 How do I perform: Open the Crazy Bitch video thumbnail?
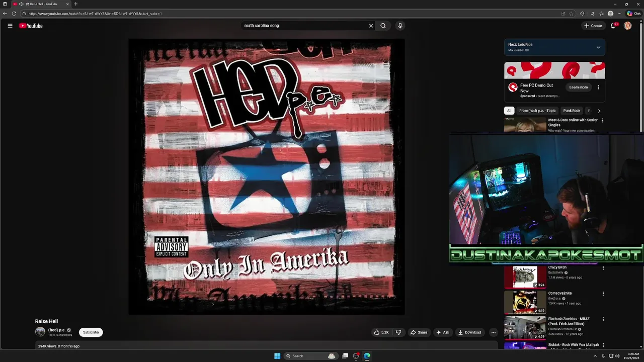point(525,277)
